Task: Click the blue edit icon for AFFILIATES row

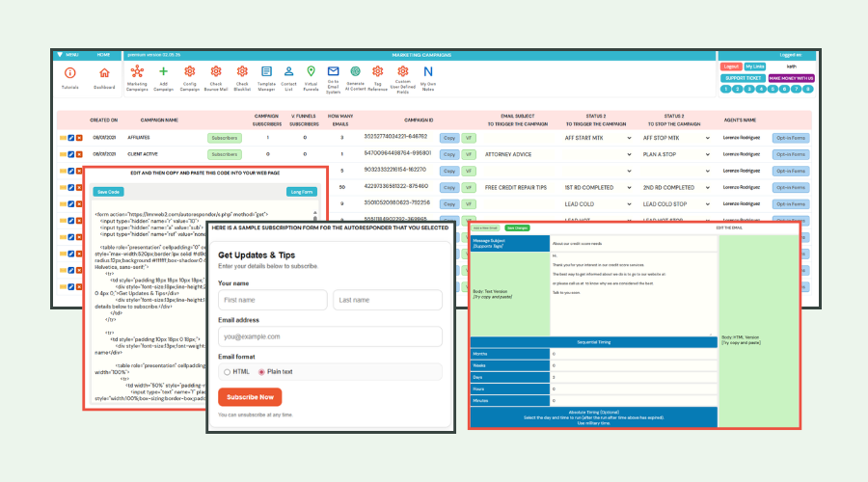Action: 70,138
